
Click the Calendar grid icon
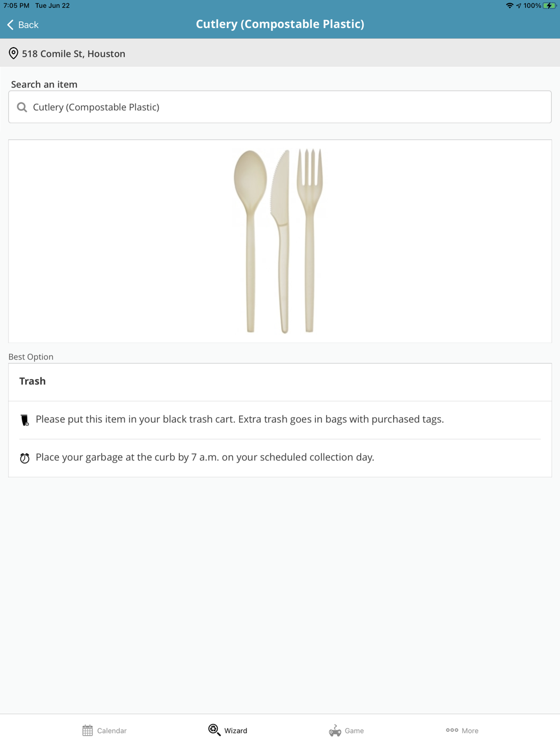[87, 730]
